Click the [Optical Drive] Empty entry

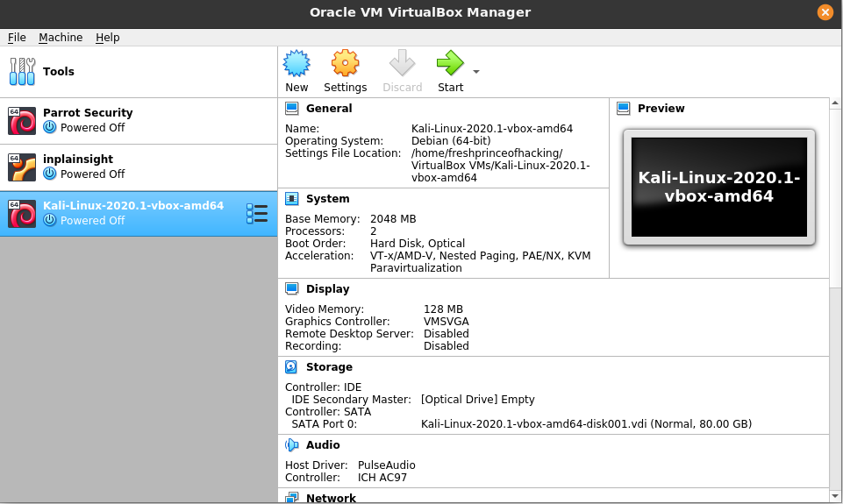478,400
